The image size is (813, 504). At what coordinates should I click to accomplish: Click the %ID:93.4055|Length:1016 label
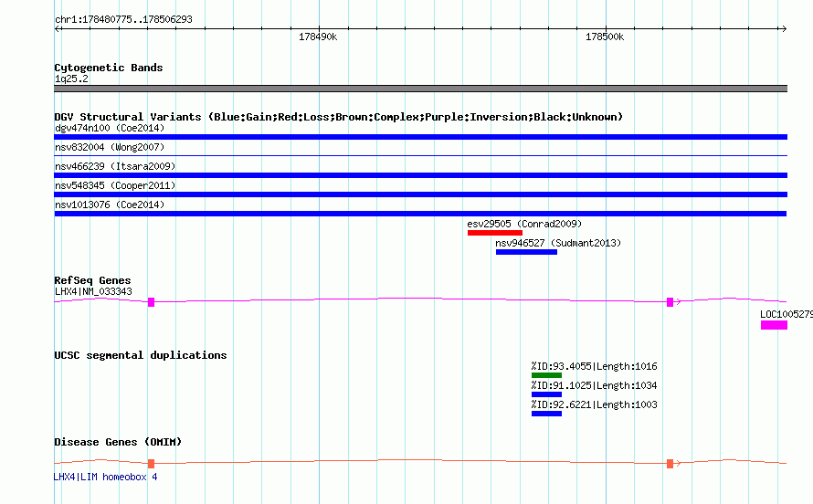[x=594, y=366]
